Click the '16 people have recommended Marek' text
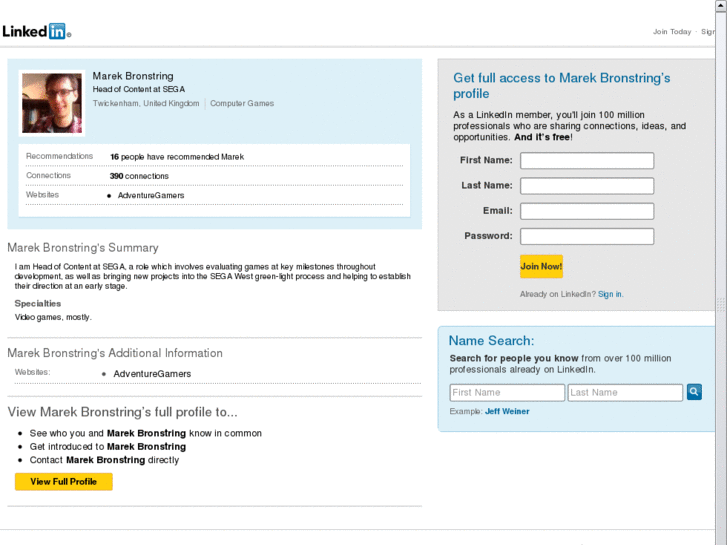The width and height of the screenshot is (727, 545). (177, 157)
